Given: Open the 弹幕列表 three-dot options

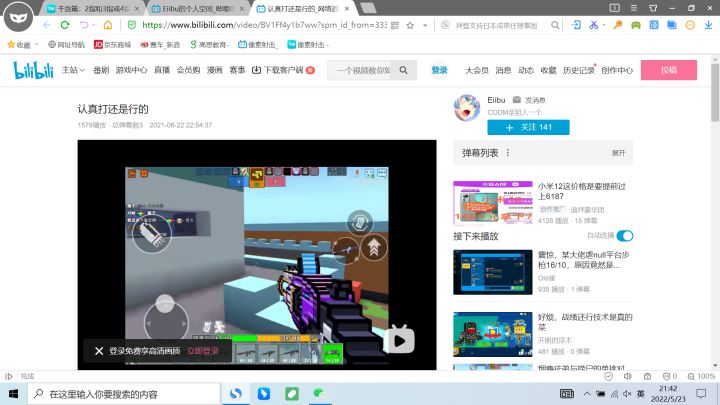Looking at the screenshot, I should pos(508,152).
